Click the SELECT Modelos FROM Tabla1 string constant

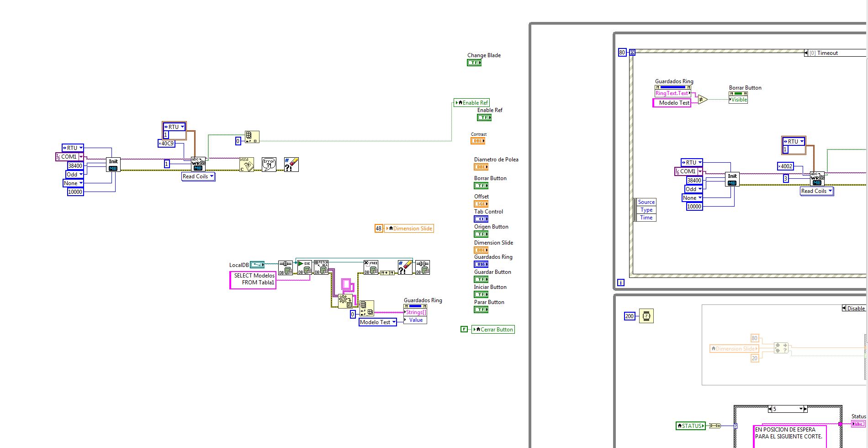click(x=253, y=279)
